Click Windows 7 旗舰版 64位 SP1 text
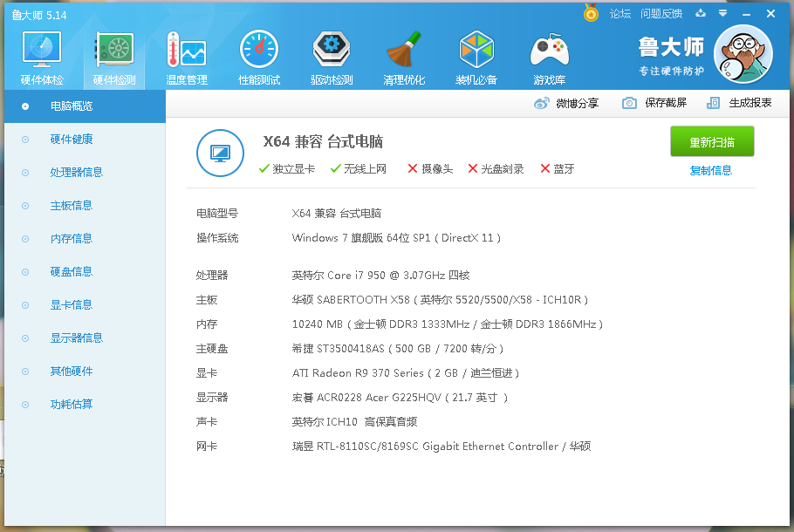Image resolution: width=794 pixels, height=532 pixels. point(361,238)
